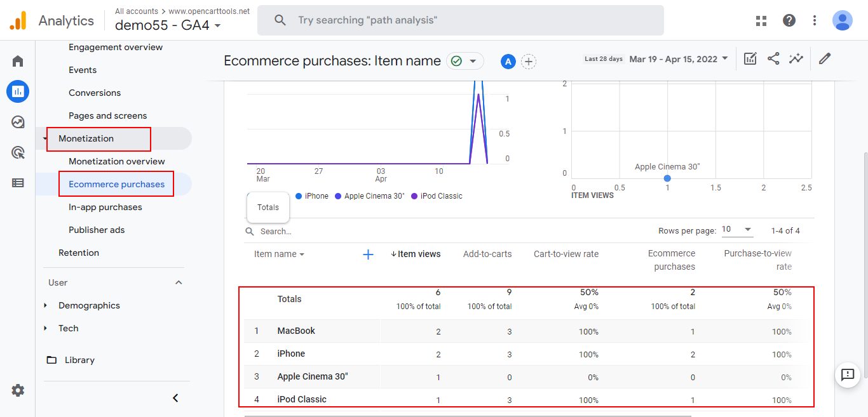The image size is (868, 417).
Task: Open the Advertising section icon
Action: tap(17, 152)
